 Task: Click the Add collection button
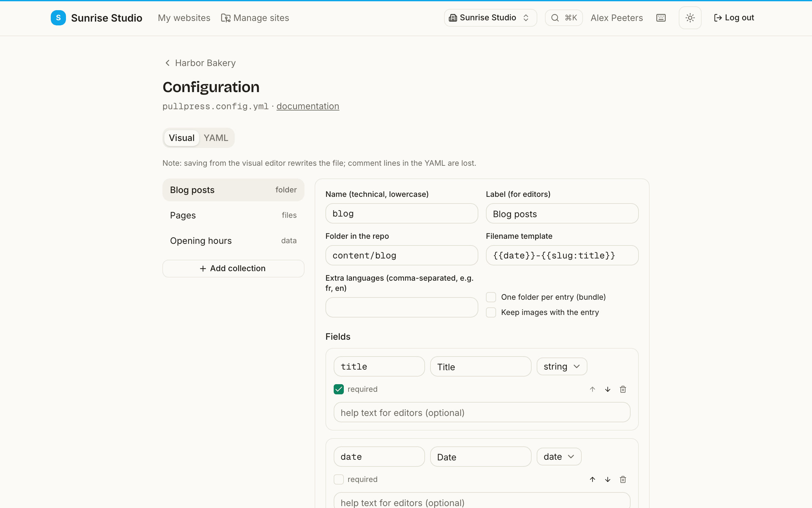pyautogui.click(x=233, y=269)
